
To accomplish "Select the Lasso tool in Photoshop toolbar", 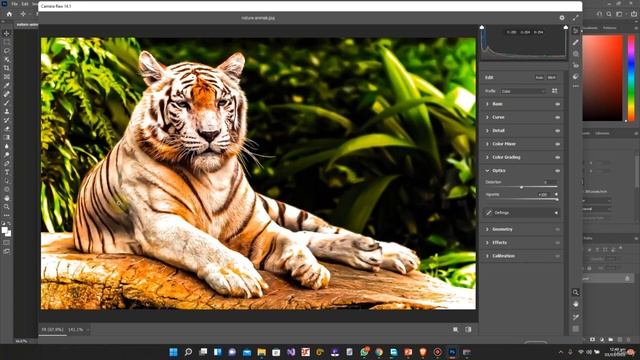I will [7, 51].
